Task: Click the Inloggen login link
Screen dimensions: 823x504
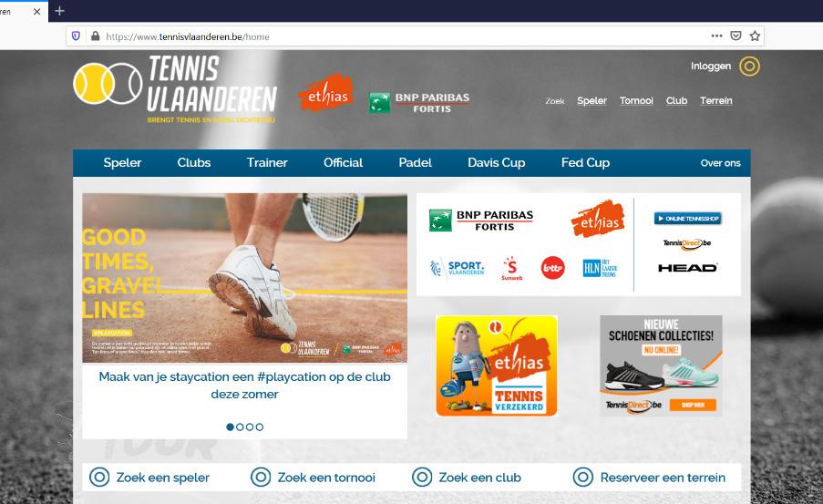Action: pos(711,67)
